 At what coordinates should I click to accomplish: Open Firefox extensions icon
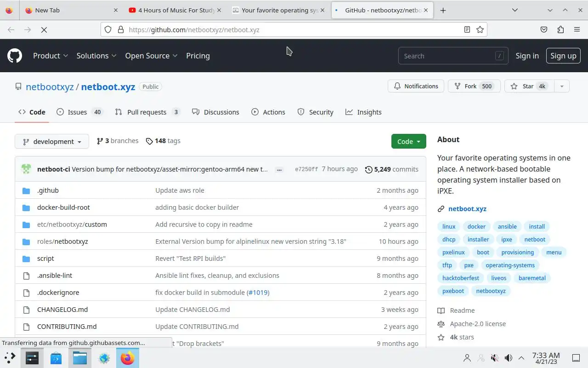click(x=560, y=29)
